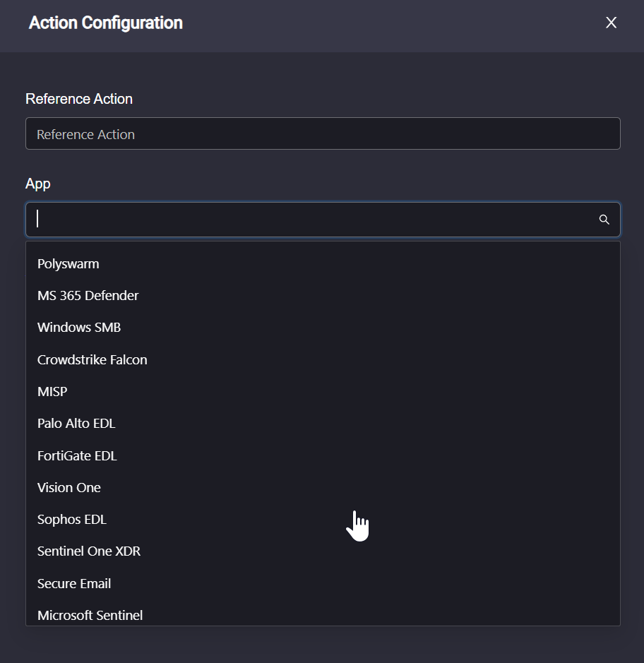The image size is (644, 663).
Task: Close the Action Configuration dialog
Action: [x=611, y=23]
